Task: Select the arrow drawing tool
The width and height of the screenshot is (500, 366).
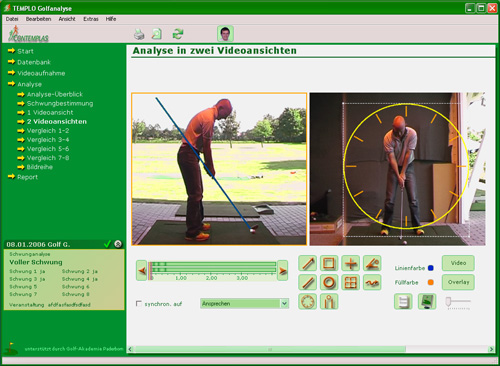Action: click(x=308, y=263)
